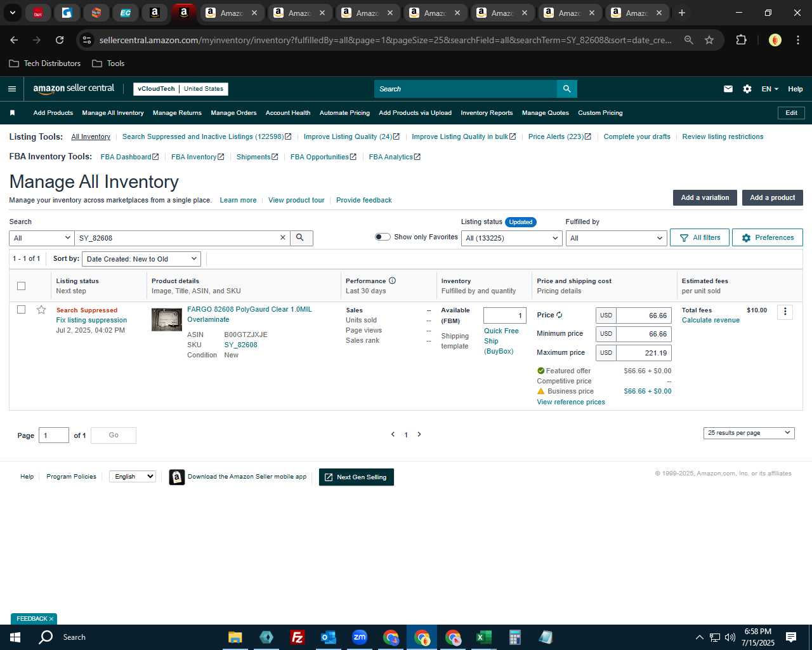812x650 pixels.
Task: Click the Minimum price input field
Action: [643, 334]
